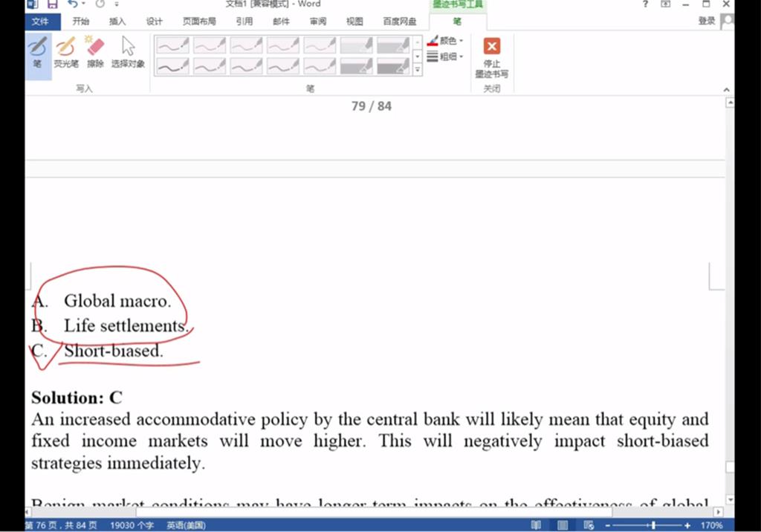The height and width of the screenshot is (532, 761).
Task: Click word count 19030 个字
Action: [x=132, y=525]
